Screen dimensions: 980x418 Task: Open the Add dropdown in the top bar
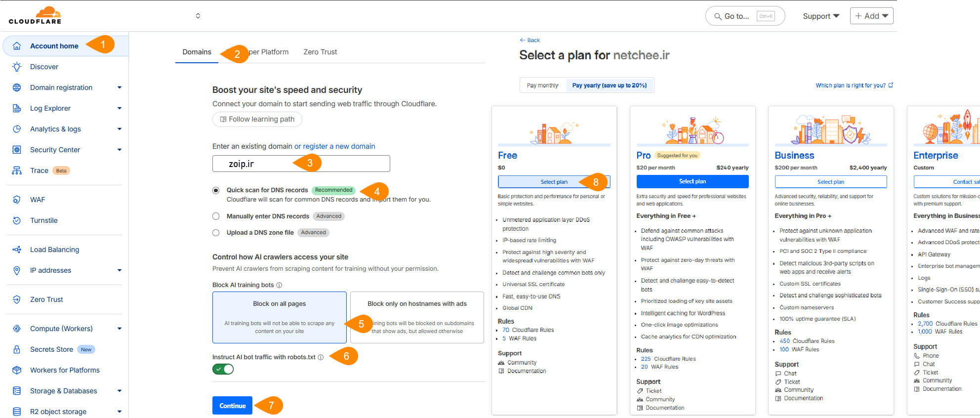(871, 15)
